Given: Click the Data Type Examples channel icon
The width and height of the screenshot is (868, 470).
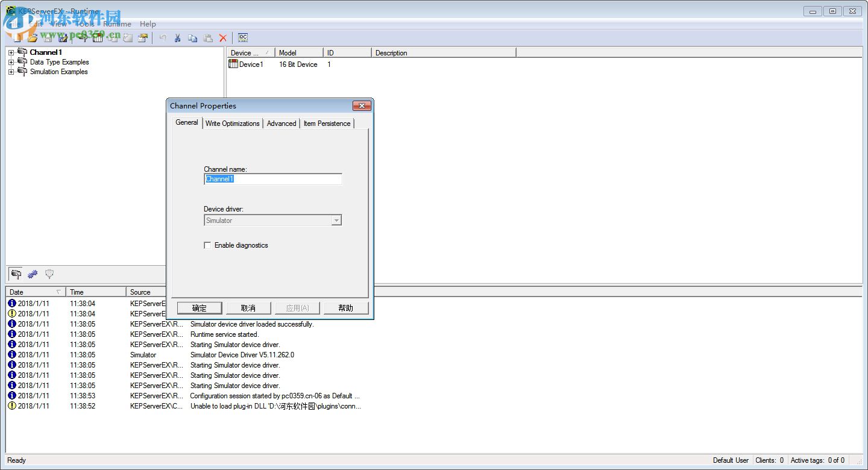Looking at the screenshot, I should coord(22,62).
